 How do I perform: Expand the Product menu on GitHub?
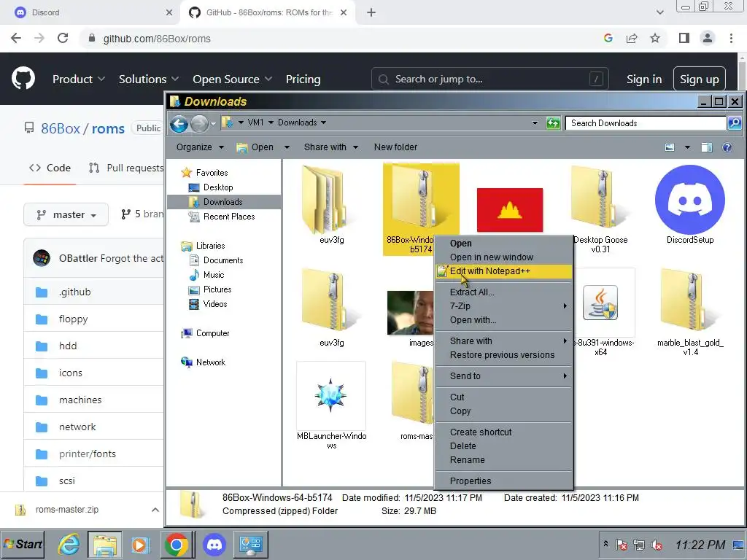(79, 79)
